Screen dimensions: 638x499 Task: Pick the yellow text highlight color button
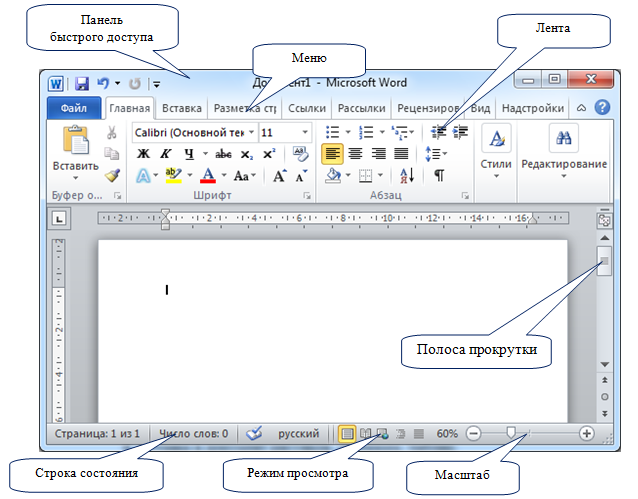pyautogui.click(x=174, y=176)
